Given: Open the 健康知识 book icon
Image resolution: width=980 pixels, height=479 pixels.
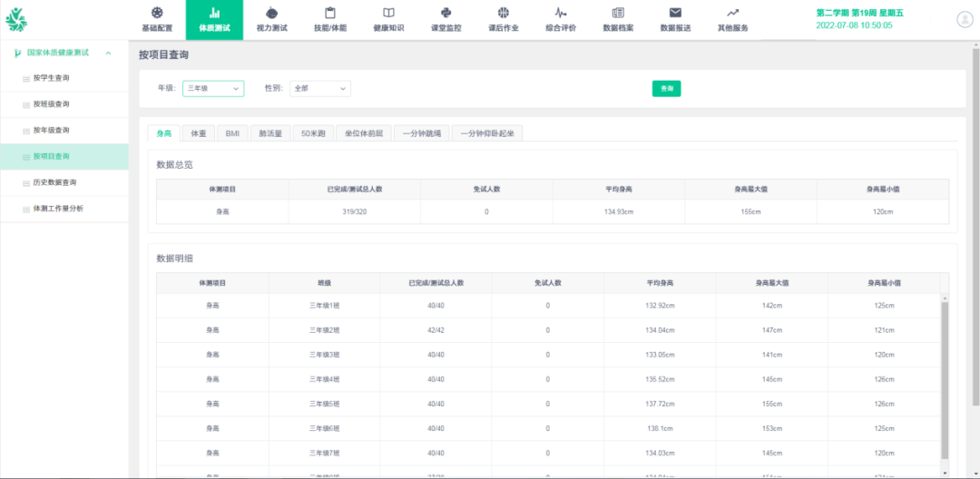Looking at the screenshot, I should [x=388, y=13].
